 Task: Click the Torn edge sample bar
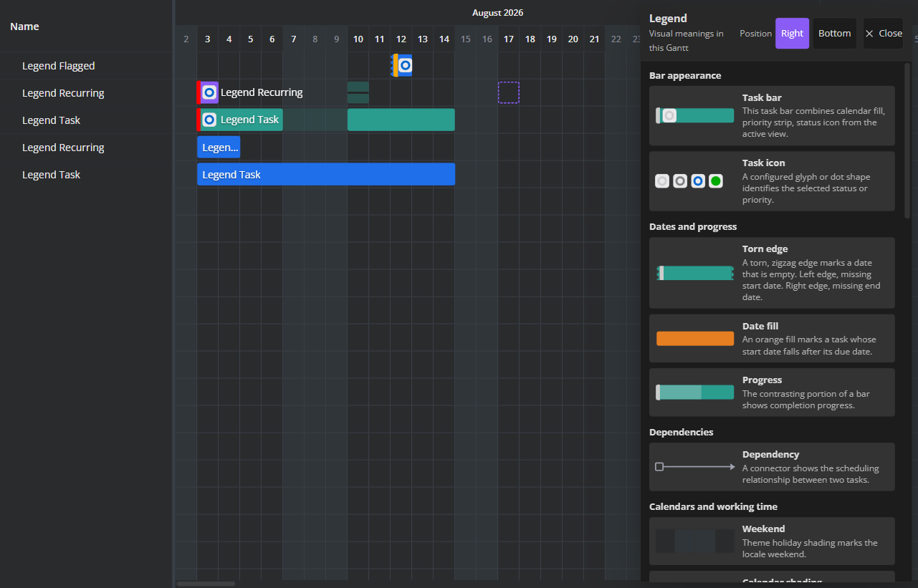point(695,273)
